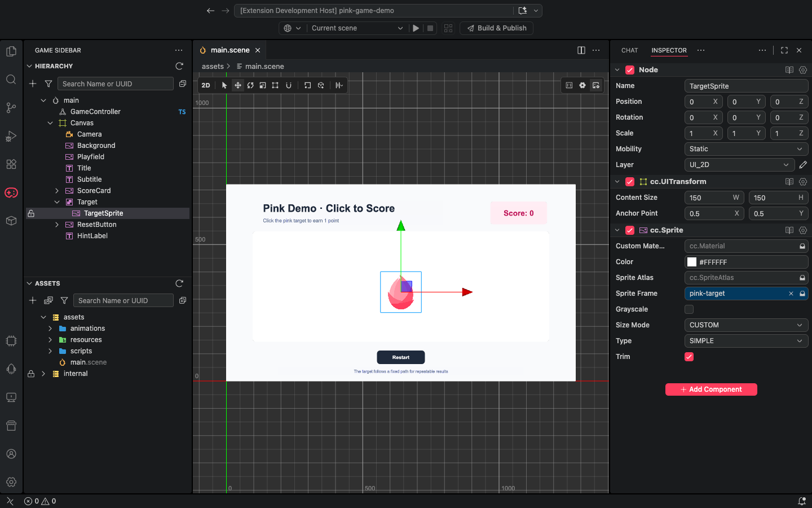Add a new node in Hierarchy
This screenshot has width=812, height=508.
33,84
